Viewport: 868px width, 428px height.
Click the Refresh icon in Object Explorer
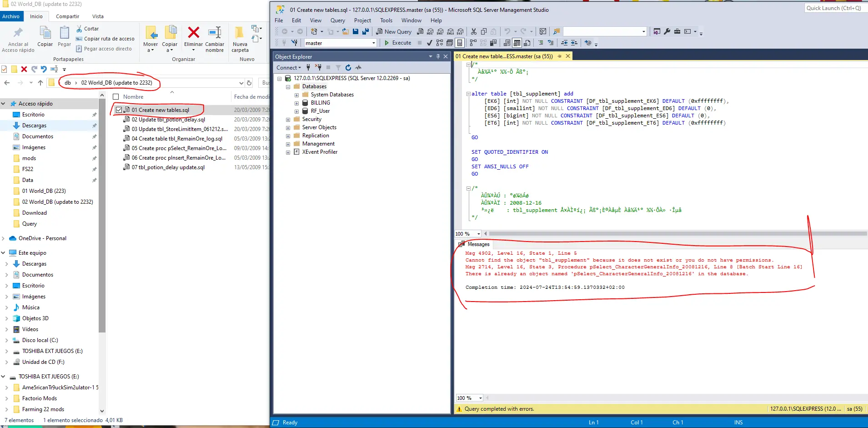click(348, 67)
